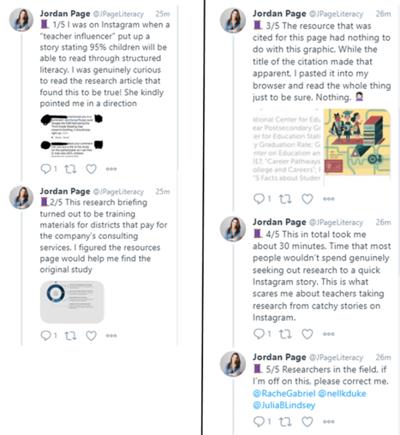Retweet the 5/5 Researchers tweet

click(x=285, y=422)
